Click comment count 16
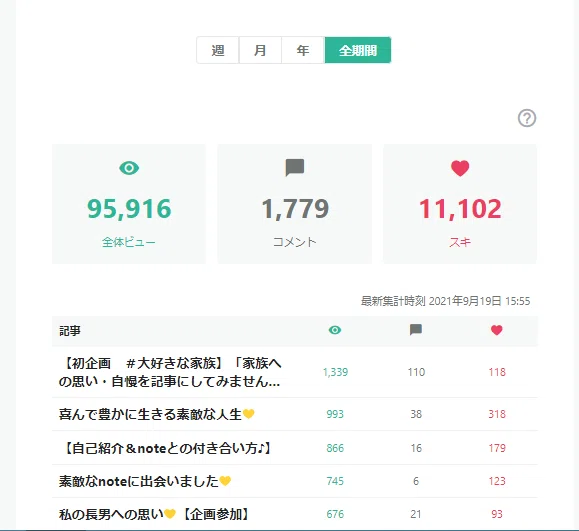The image size is (579, 531). 416,448
